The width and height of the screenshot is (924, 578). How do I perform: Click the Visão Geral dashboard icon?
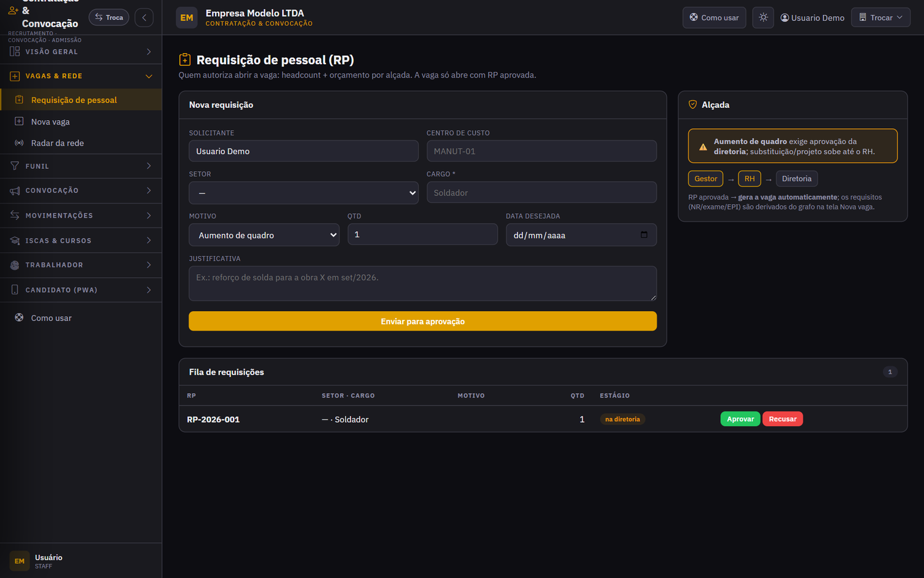(15, 52)
